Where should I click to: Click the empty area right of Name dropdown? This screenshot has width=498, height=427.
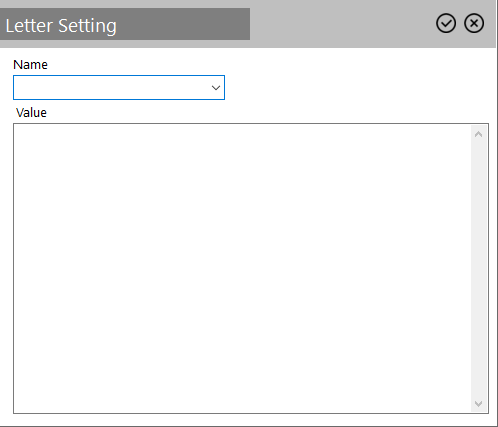tap(357, 88)
